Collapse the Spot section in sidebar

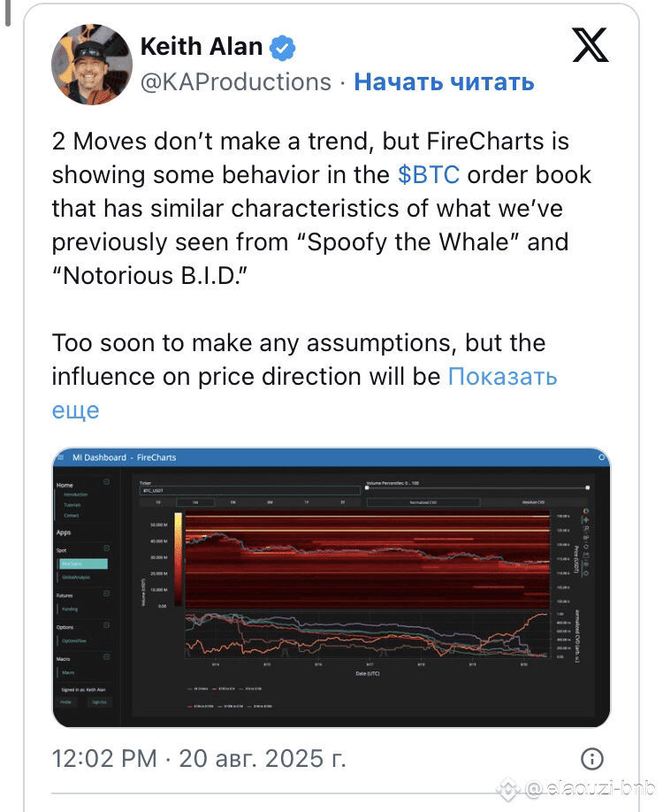pyautogui.click(x=107, y=548)
